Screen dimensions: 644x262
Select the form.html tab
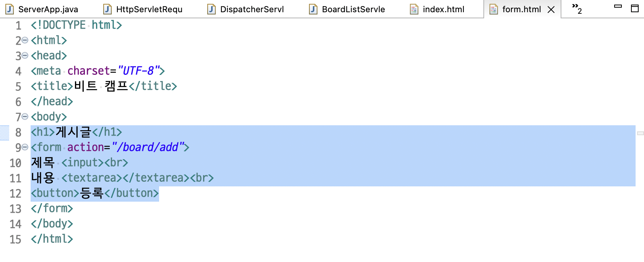coord(521,9)
